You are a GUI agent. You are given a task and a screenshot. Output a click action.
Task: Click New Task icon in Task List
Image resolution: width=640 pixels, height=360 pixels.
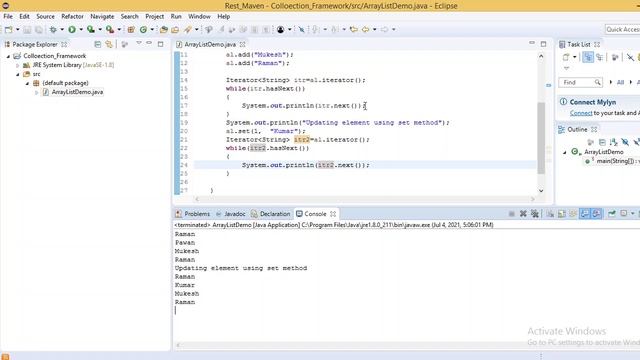tap(566, 57)
